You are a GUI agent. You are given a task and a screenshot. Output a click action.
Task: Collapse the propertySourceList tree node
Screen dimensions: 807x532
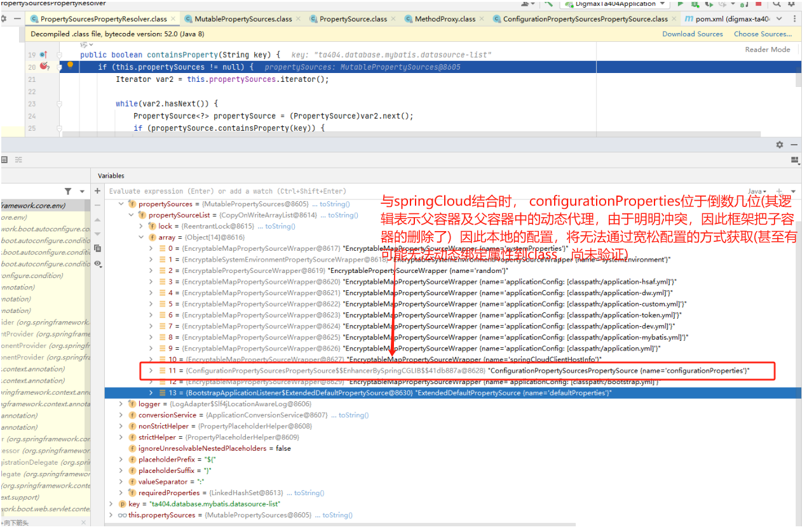132,215
